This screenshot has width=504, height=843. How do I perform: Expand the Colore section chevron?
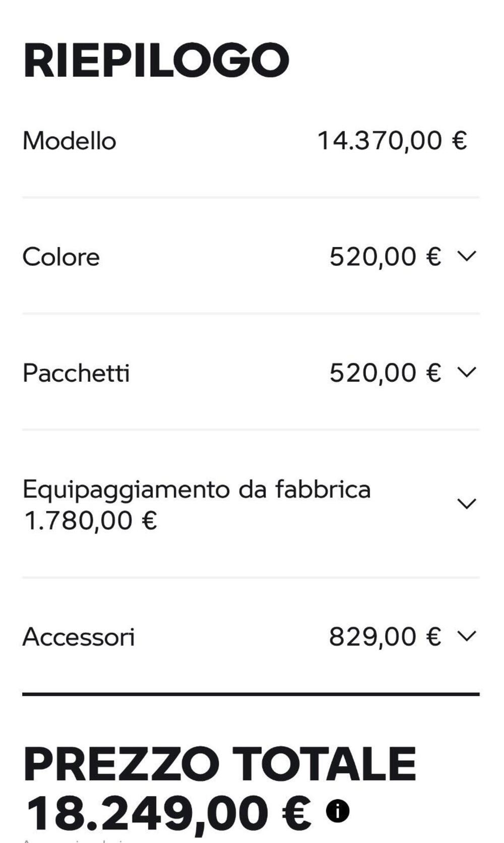pyautogui.click(x=466, y=256)
